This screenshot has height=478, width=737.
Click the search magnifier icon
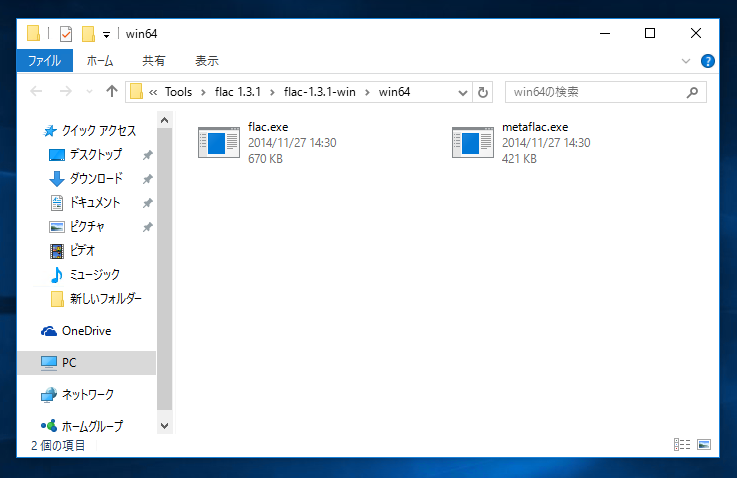click(692, 92)
